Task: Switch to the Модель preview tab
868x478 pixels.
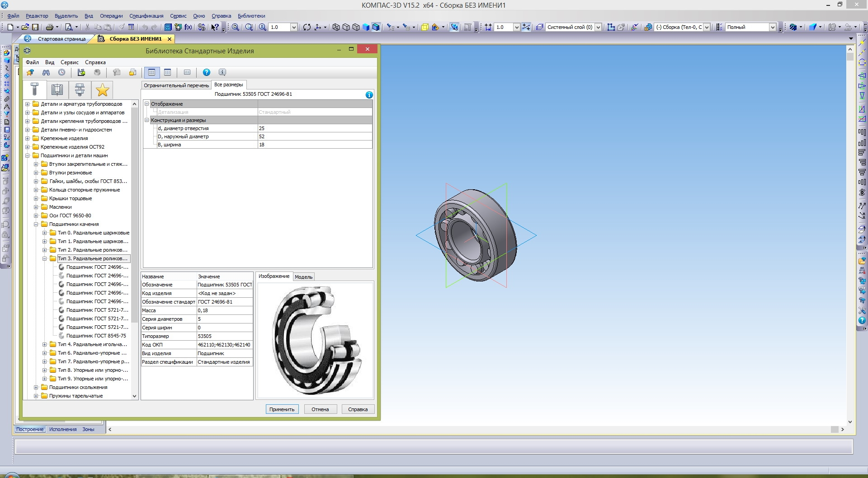Action: click(x=303, y=277)
